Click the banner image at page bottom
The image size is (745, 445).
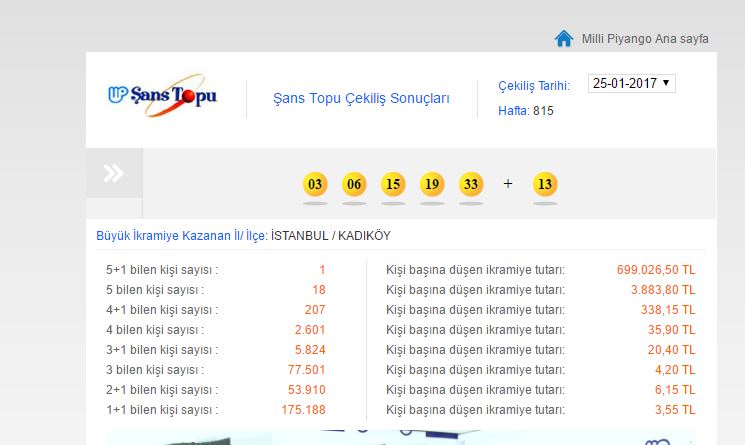[400, 438]
